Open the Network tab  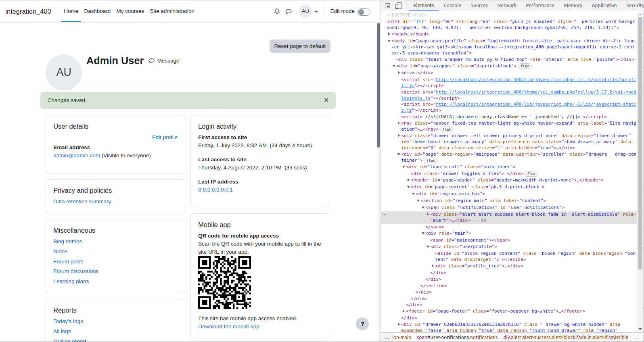pos(507,6)
